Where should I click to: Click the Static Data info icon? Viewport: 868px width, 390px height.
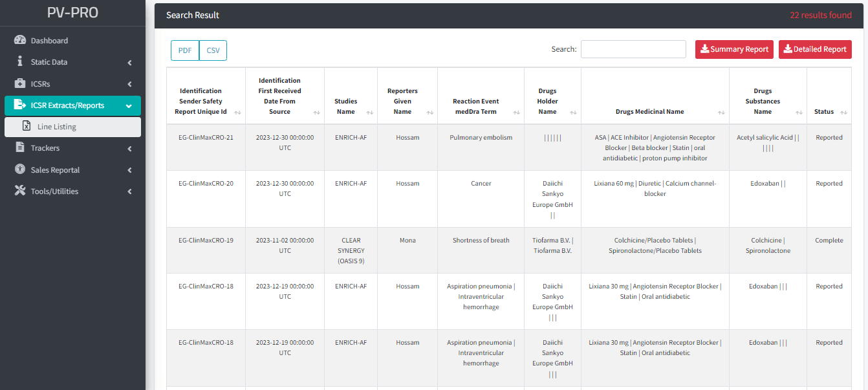pos(19,62)
